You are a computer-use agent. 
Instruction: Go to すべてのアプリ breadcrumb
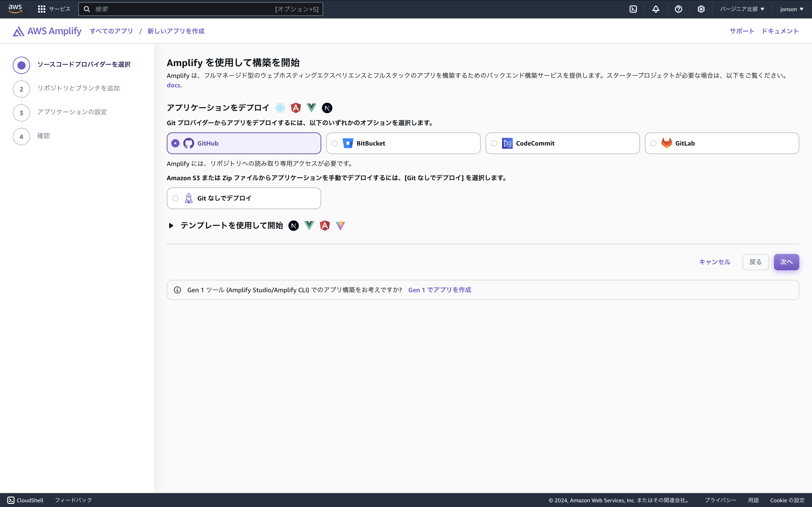[111, 31]
